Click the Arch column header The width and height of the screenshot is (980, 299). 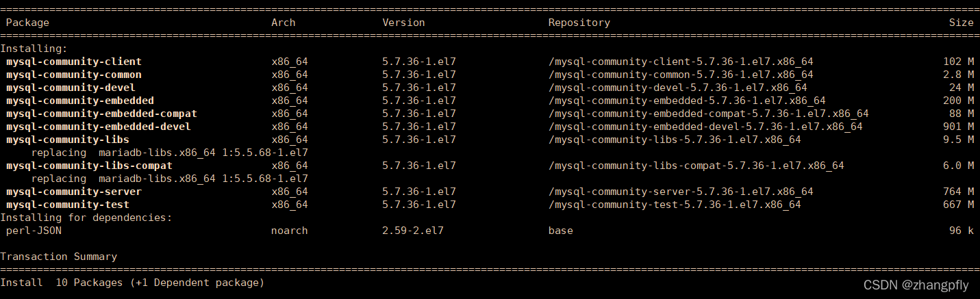[x=284, y=23]
